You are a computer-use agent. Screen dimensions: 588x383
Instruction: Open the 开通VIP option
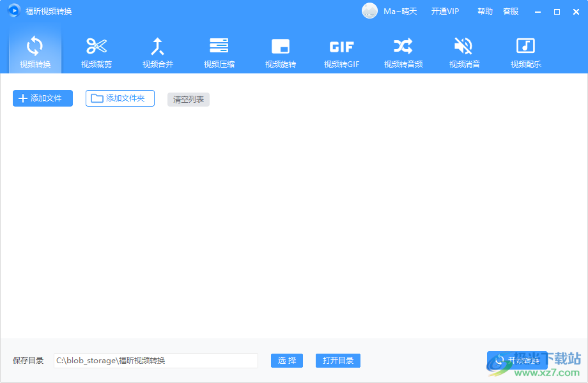(x=445, y=11)
